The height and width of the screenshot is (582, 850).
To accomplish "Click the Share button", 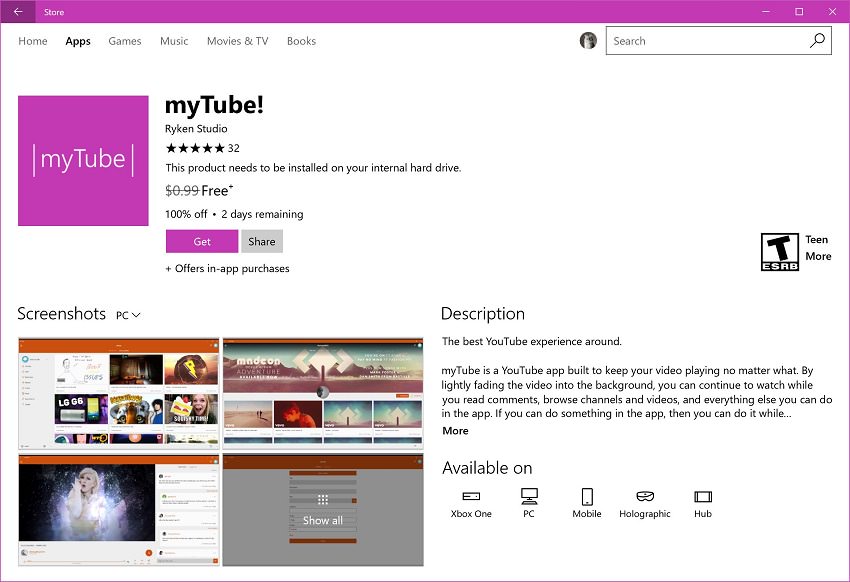I will tap(262, 241).
